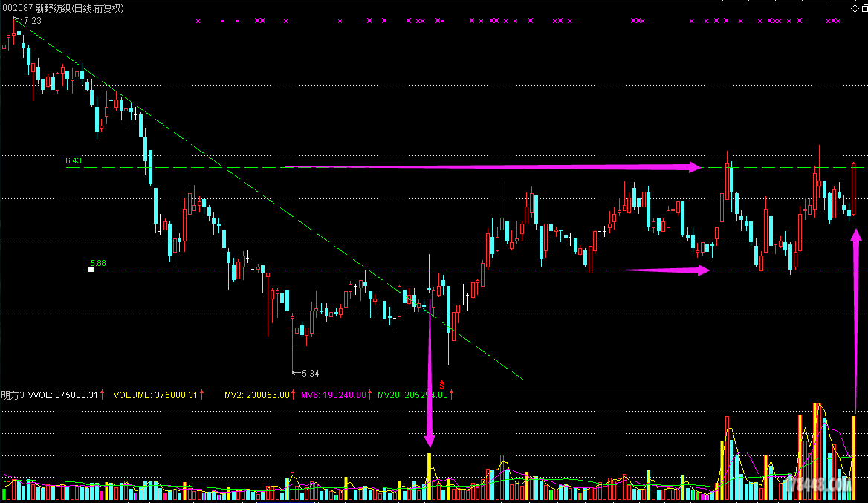Click the chart title 002087 新野纺织
This screenshot has height=503, width=868.
click(64, 8)
